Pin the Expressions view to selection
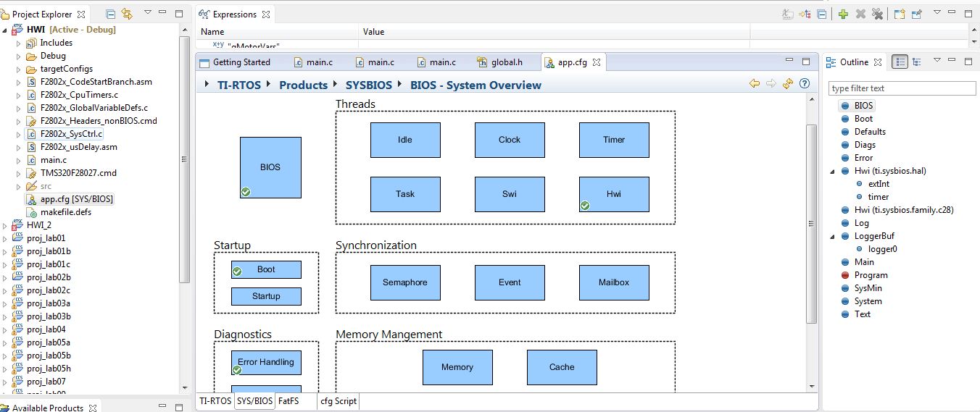This screenshot has height=412, width=980. [916, 14]
